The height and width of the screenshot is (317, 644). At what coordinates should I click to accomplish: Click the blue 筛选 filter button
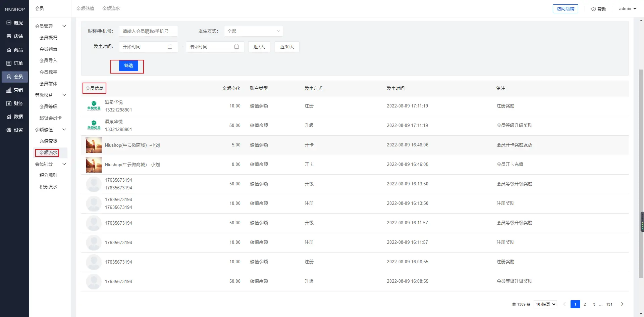(x=128, y=66)
